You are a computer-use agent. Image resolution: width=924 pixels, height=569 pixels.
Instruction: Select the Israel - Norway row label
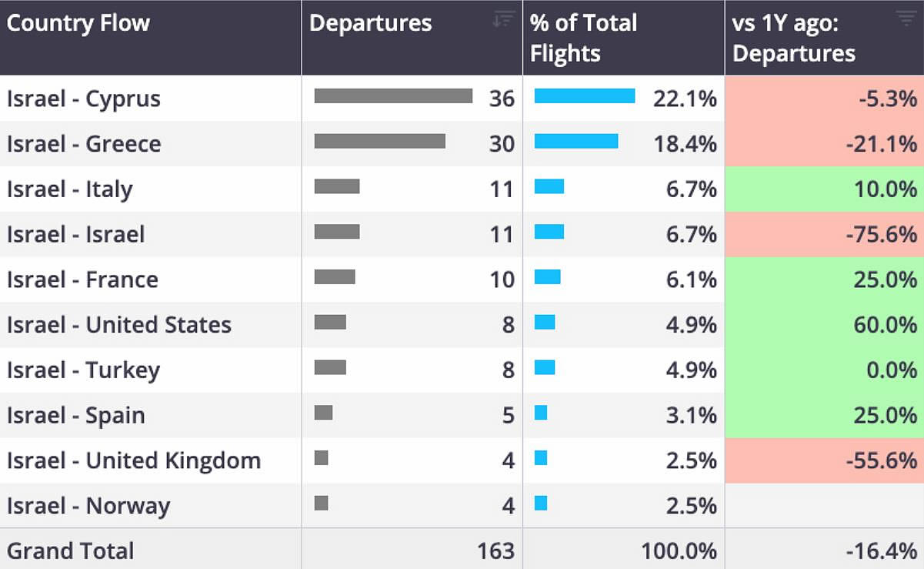tap(88, 506)
